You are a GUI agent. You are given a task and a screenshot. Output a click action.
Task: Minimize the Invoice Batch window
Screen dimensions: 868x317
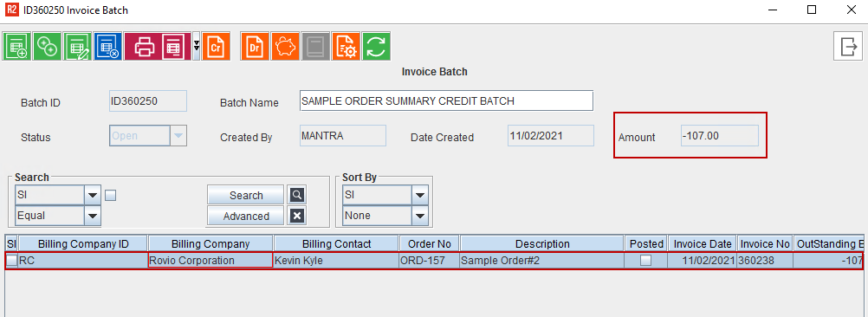[x=772, y=10]
